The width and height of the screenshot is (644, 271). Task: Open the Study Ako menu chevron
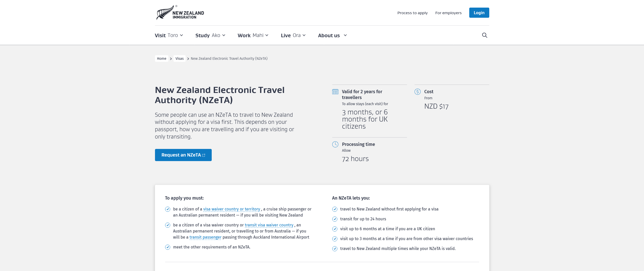tap(224, 35)
